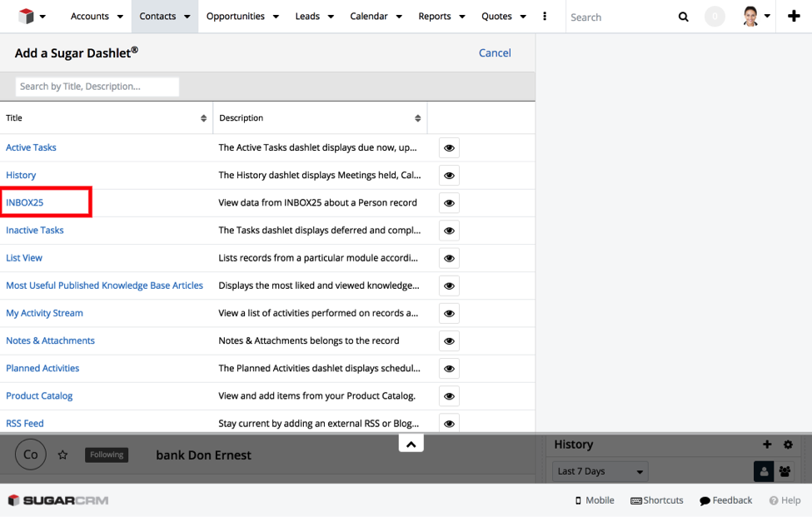Click the user avatar picture

coord(750,17)
